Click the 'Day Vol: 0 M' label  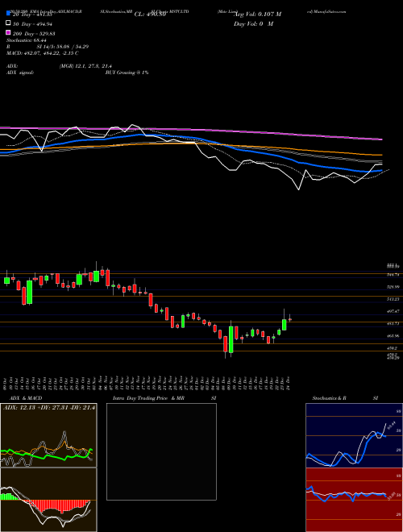(253, 23)
